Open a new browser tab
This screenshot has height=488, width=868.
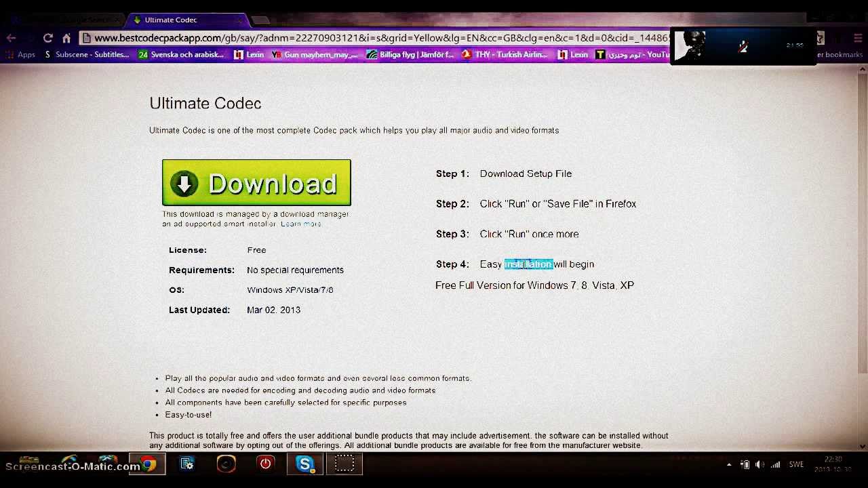(260, 20)
